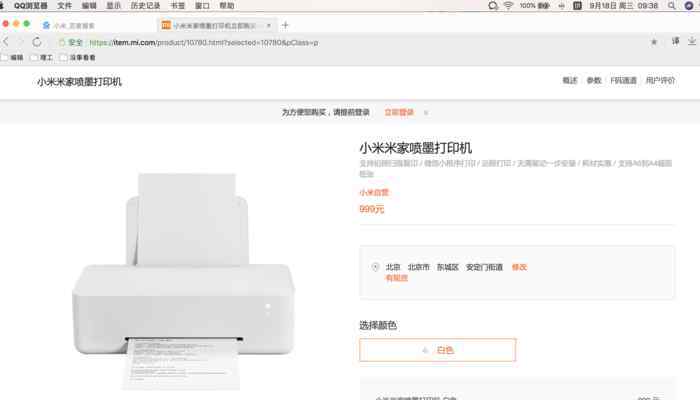Open the 显示 menu
The image size is (700, 400).
tap(113, 5)
